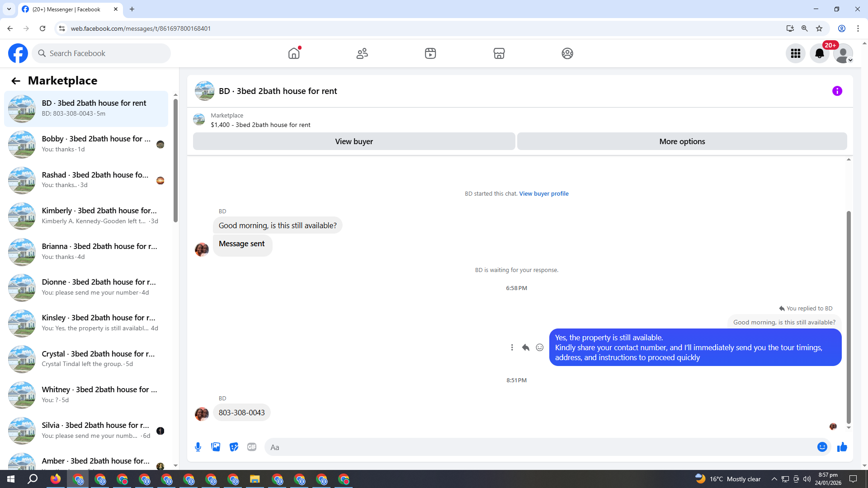The image size is (868, 488).
Task: Open account profile dropdown menu
Action: click(843, 53)
